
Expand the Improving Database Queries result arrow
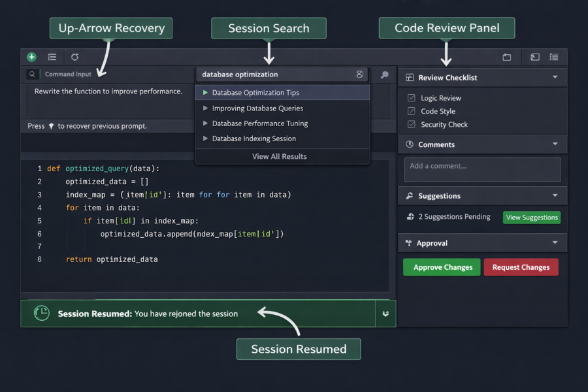point(205,108)
